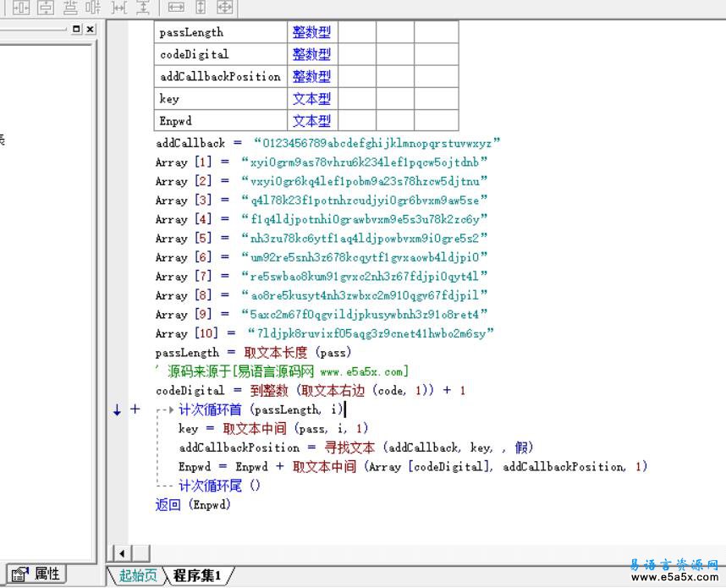Image resolution: width=726 pixels, height=588 pixels.
Task: Click the make-same-height toolbar icon
Action: (x=201, y=8)
